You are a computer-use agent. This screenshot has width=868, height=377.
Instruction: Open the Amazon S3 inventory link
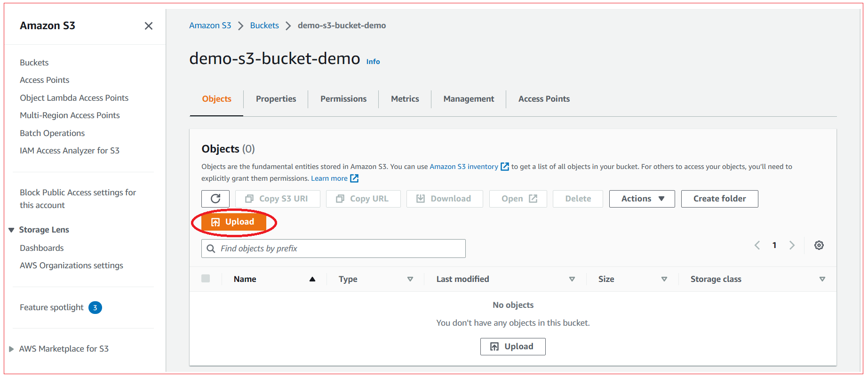point(469,167)
